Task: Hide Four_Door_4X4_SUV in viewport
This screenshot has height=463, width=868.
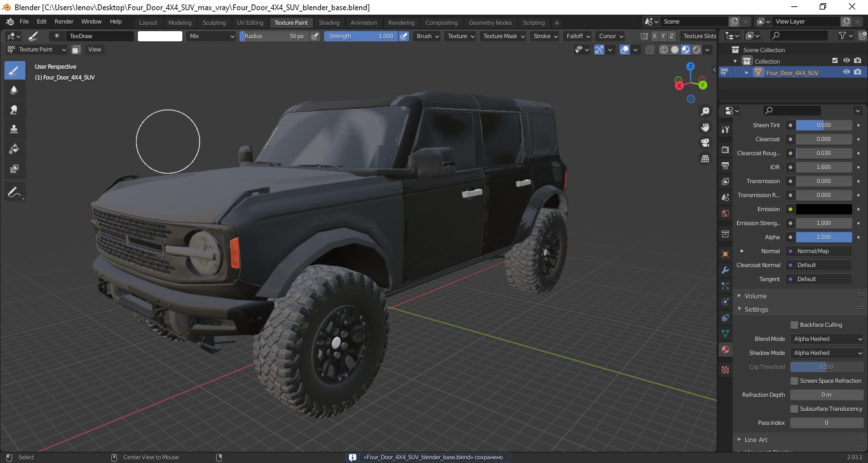Action: pos(846,73)
